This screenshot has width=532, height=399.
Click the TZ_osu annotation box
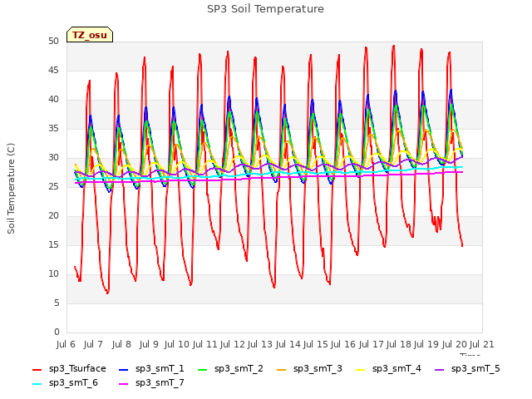tap(90, 35)
